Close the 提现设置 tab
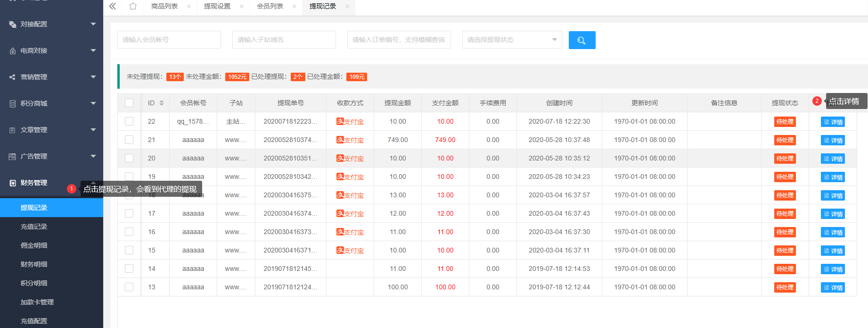This screenshot has height=328, width=868. coord(242,6)
